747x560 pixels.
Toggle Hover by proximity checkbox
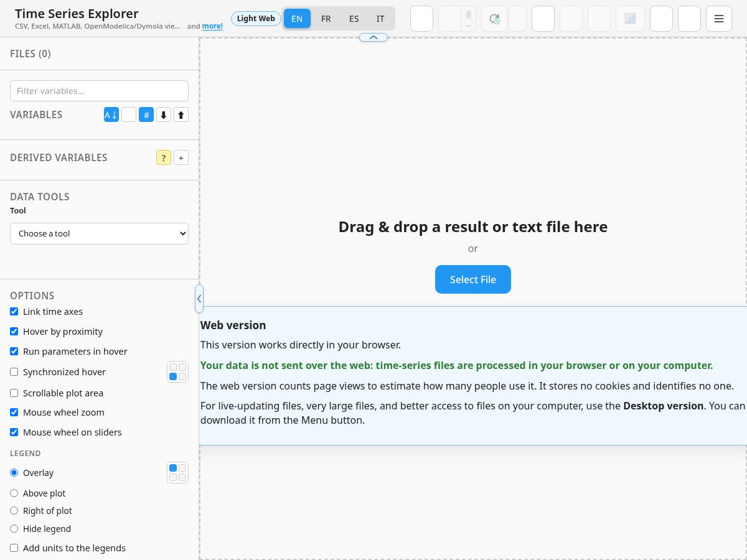[x=14, y=332]
